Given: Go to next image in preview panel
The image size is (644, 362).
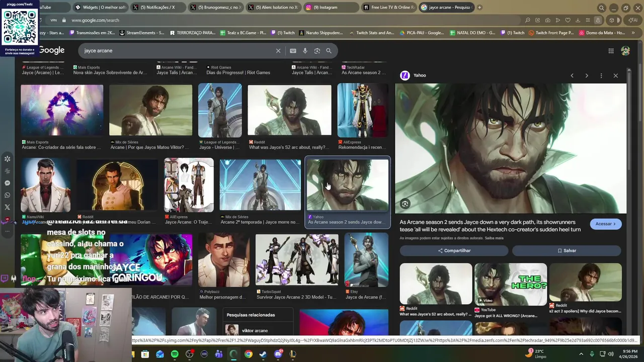Looking at the screenshot, I should coord(587,75).
